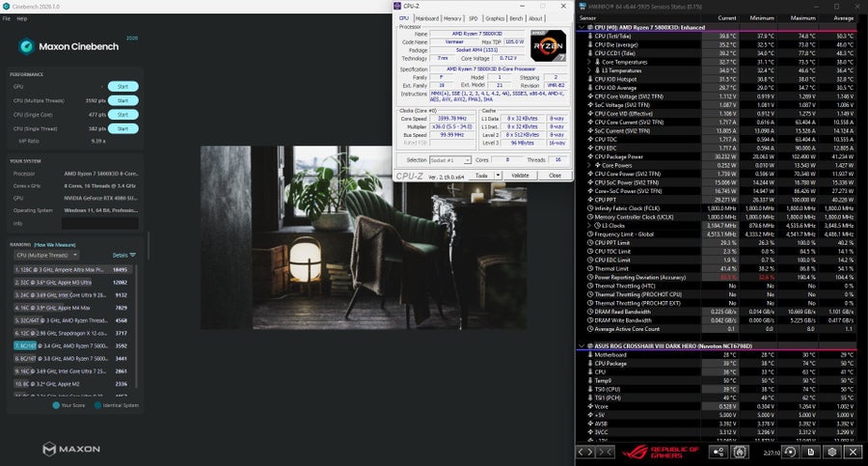Open Cinebench File menu

pyautogui.click(x=6, y=19)
